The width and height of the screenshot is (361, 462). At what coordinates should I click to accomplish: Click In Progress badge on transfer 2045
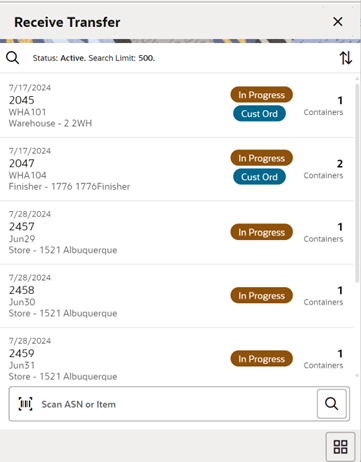click(x=261, y=95)
